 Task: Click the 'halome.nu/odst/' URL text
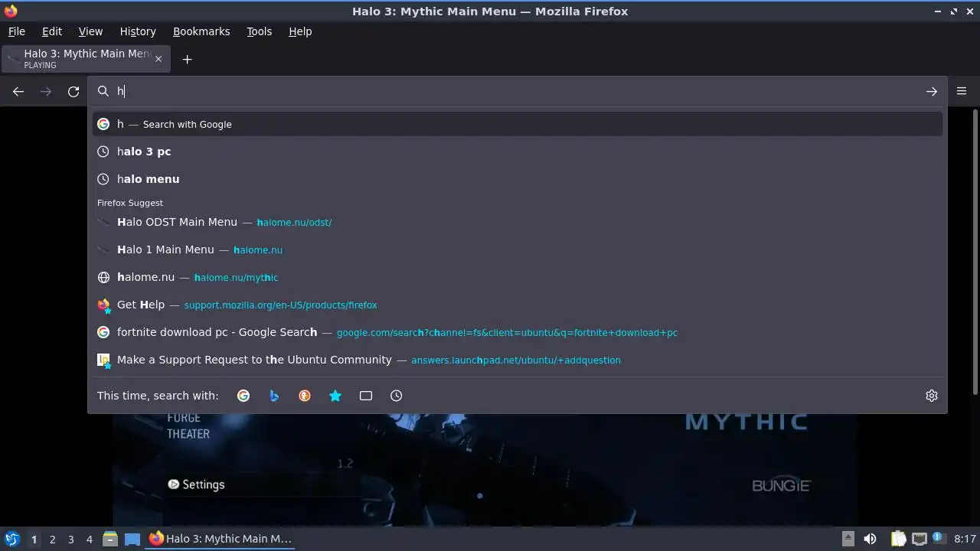point(294,223)
